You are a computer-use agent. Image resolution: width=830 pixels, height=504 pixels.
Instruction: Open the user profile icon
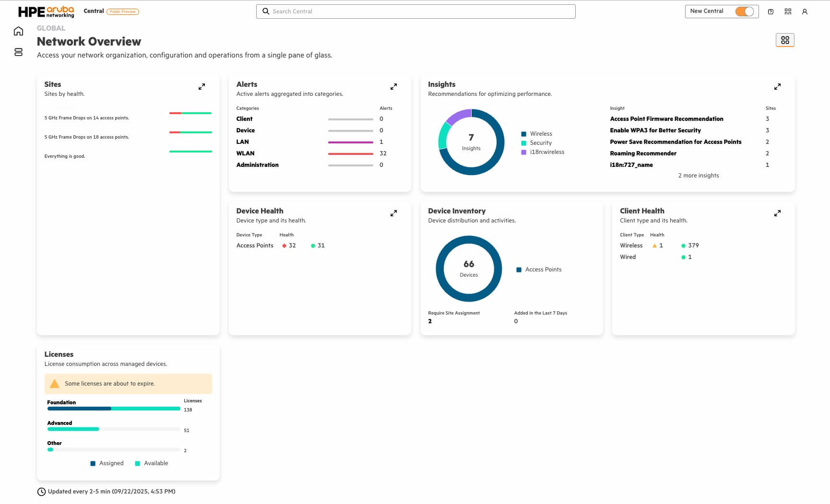pos(805,12)
